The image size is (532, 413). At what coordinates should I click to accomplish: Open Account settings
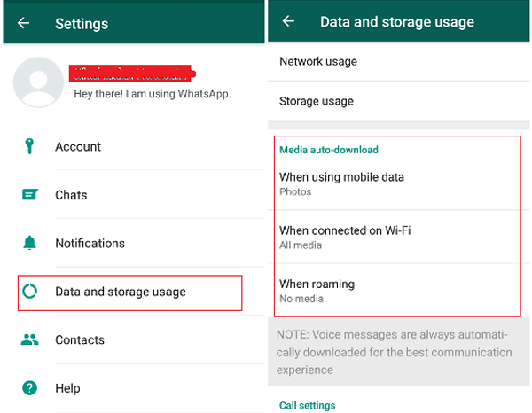click(x=134, y=146)
